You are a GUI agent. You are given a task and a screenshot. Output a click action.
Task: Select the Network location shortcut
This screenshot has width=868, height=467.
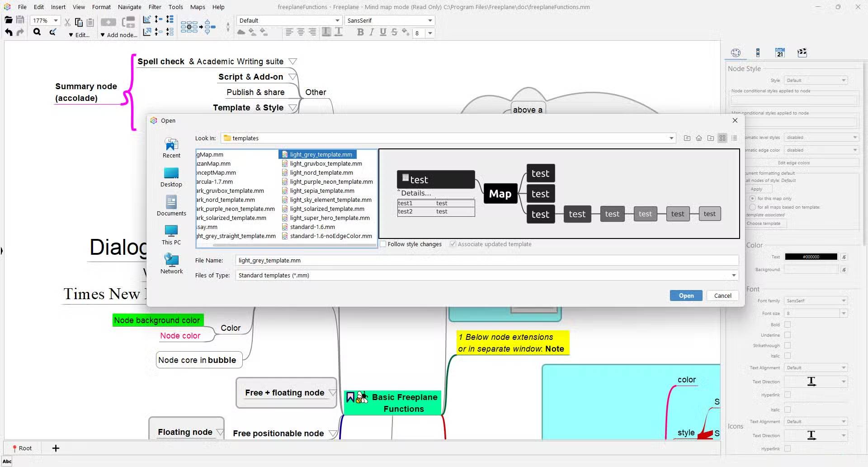tap(171, 263)
